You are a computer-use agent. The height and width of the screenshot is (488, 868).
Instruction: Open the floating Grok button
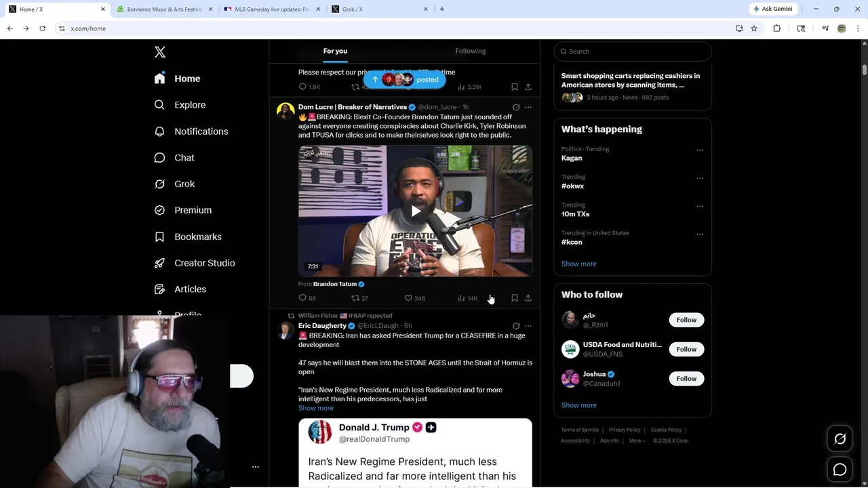(840, 439)
